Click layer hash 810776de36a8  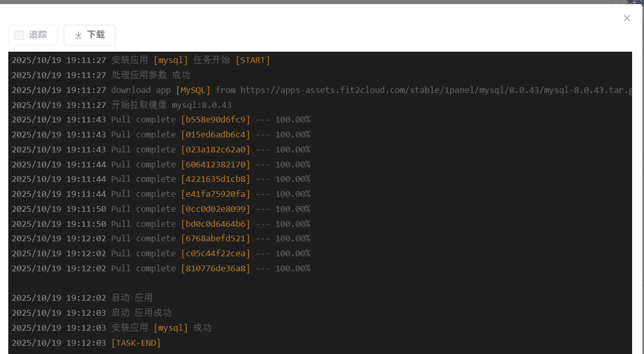click(x=215, y=269)
